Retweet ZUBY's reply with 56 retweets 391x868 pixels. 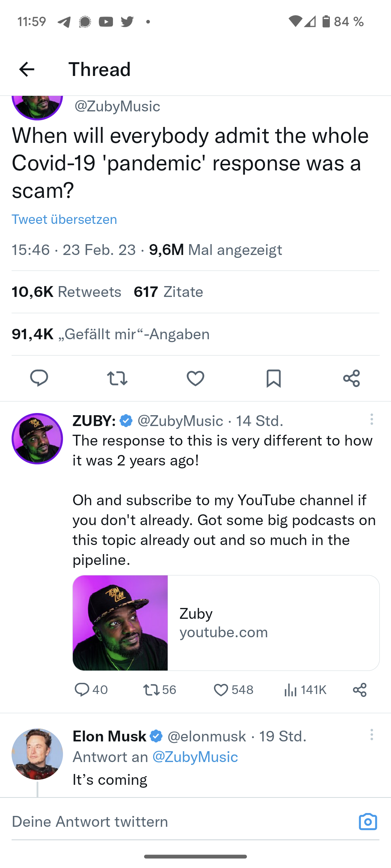pos(152,690)
